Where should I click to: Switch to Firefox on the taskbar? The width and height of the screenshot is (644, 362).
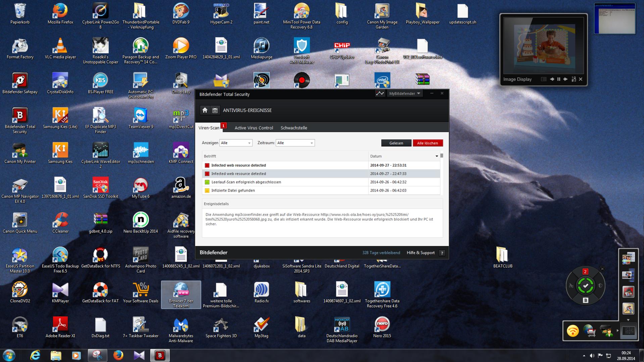[118, 355]
